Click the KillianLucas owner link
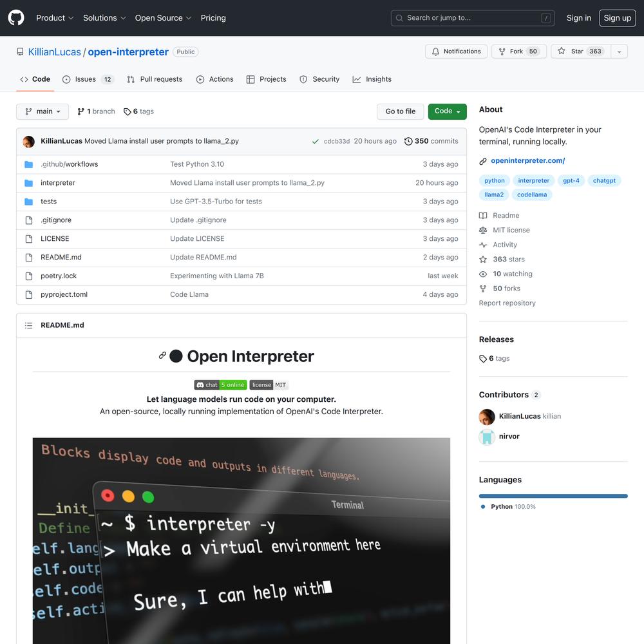The height and width of the screenshot is (644, 644). (x=55, y=52)
